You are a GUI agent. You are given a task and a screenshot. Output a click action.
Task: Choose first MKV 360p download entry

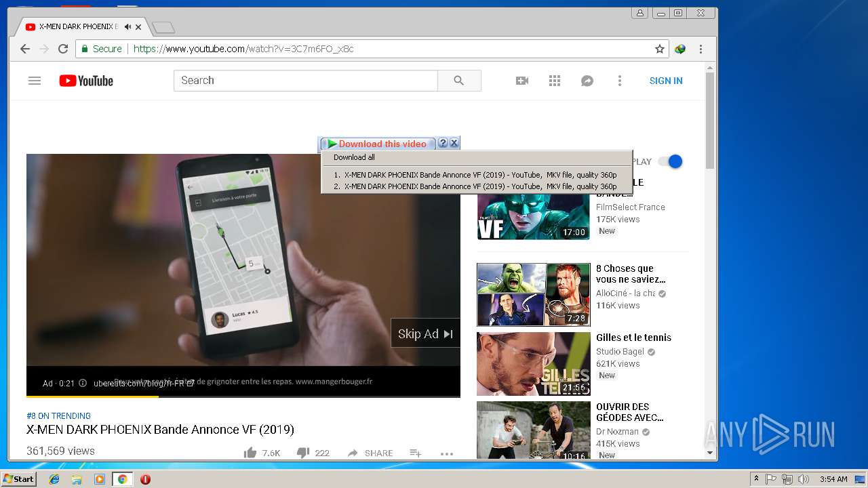click(475, 175)
